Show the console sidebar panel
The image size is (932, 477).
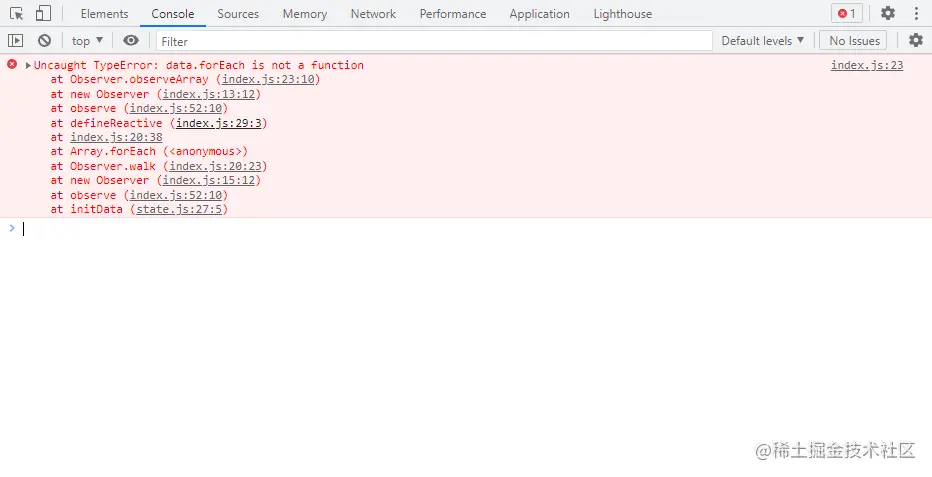15,40
